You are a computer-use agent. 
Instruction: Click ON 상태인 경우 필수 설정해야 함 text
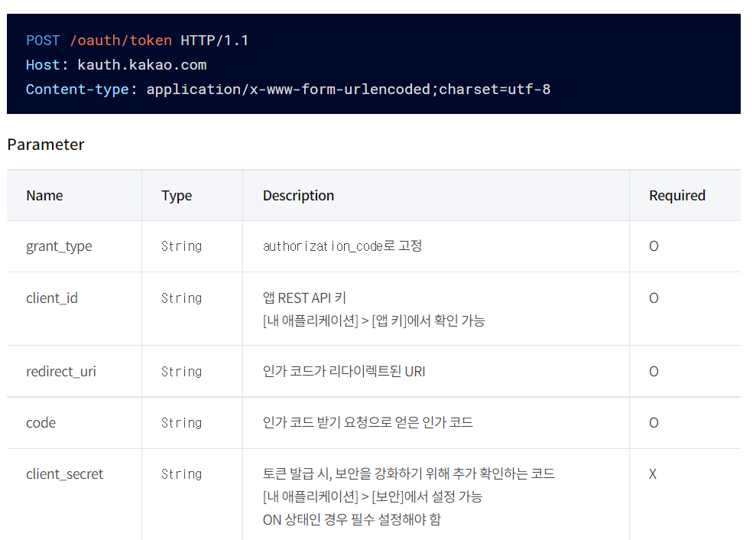point(352,520)
